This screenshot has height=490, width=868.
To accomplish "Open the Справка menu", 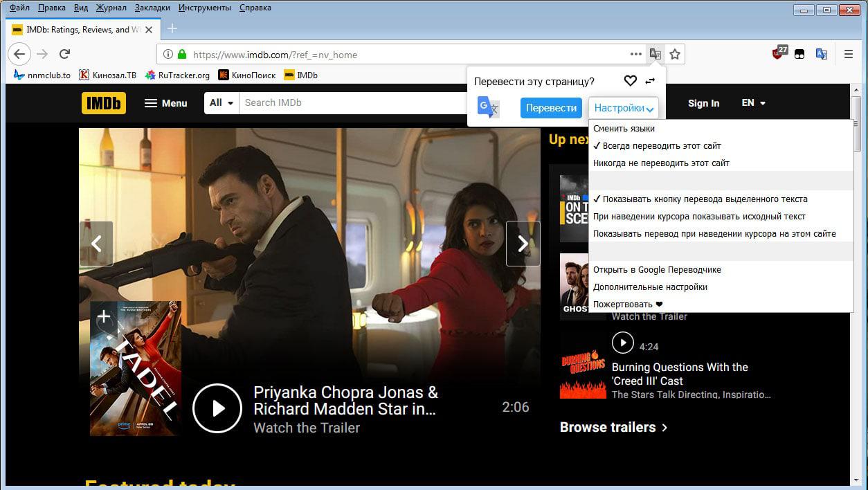I will click(255, 8).
